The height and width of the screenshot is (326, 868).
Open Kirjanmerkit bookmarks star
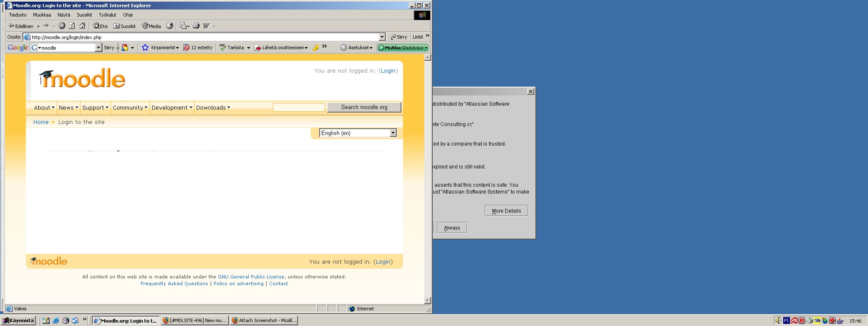point(160,48)
